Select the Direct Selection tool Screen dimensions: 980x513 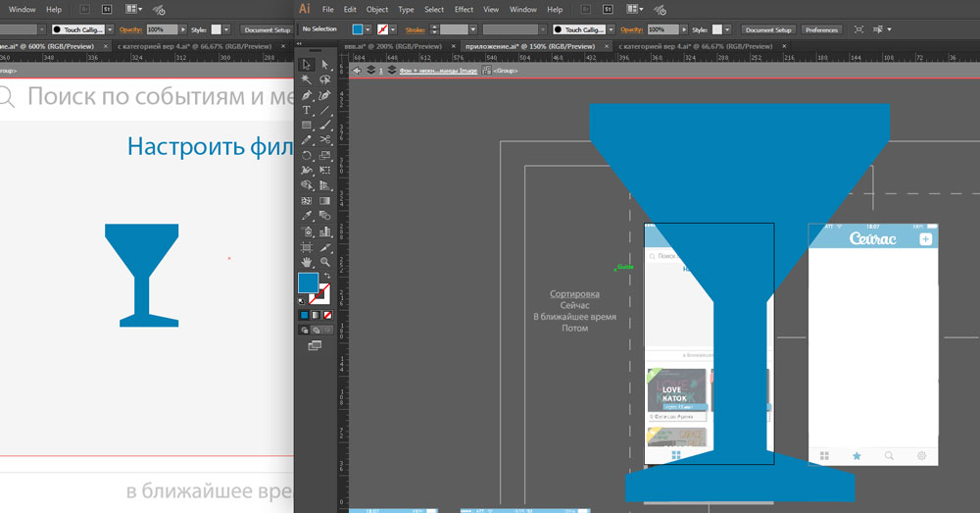tap(325, 65)
